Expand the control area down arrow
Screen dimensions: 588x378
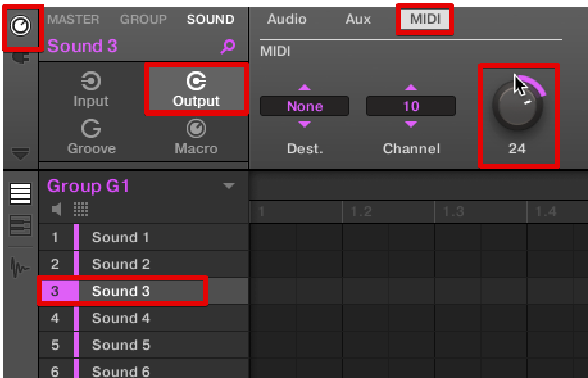tap(21, 153)
